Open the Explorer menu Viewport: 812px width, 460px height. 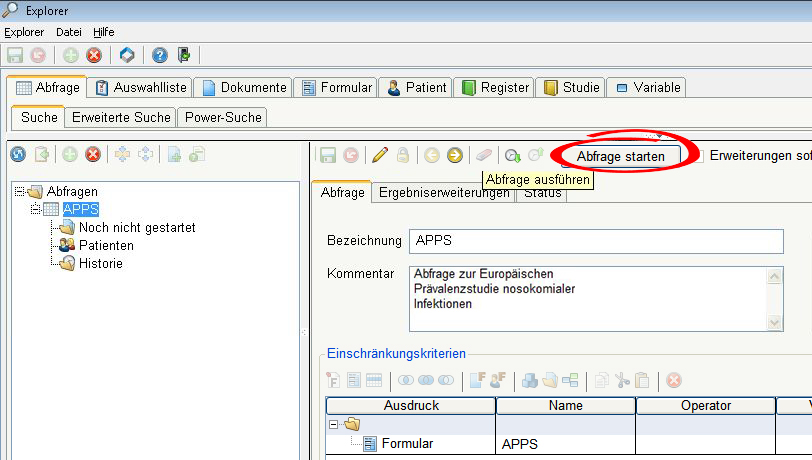click(x=24, y=32)
